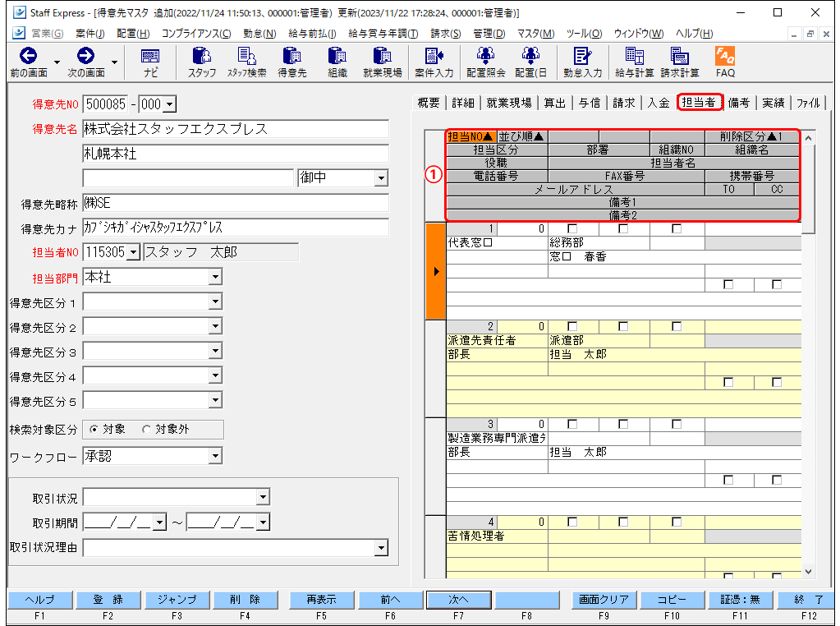Viewport: 840px width, 626px height.
Task: Open the 就業現場 toolbar icon
Action: click(x=382, y=62)
